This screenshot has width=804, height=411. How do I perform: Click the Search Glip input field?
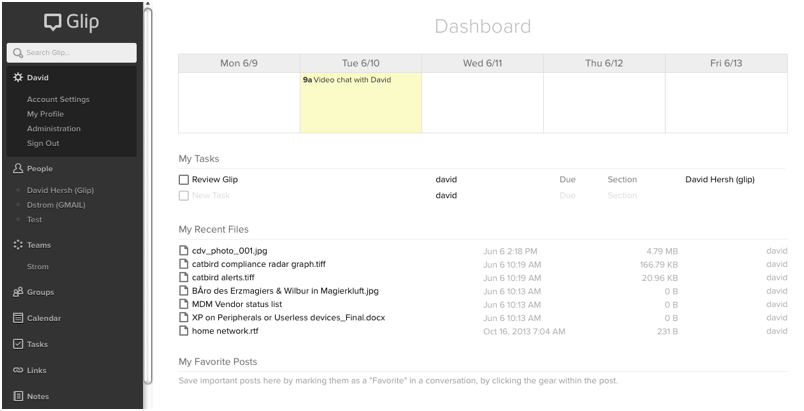72,52
